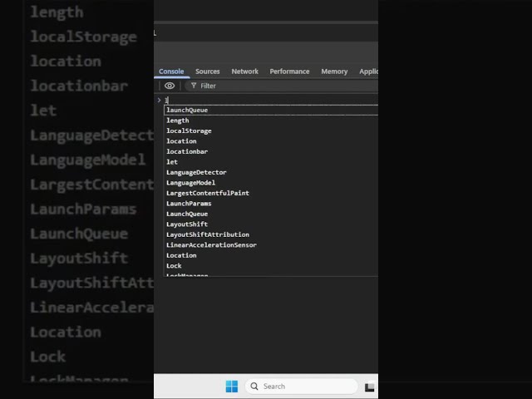Switch to the Console tab
The height and width of the screenshot is (399, 532).
tap(171, 71)
